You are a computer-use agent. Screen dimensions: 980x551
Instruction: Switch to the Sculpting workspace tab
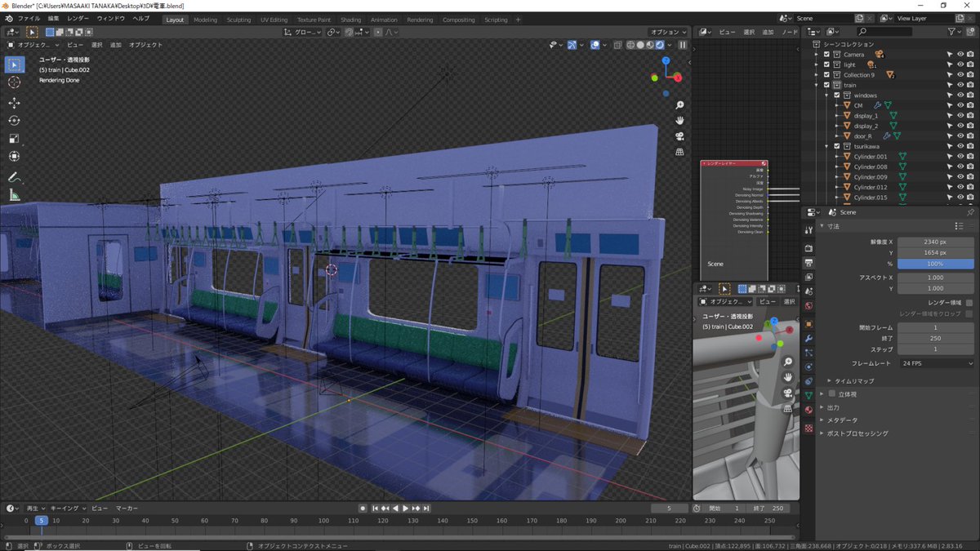pos(238,20)
